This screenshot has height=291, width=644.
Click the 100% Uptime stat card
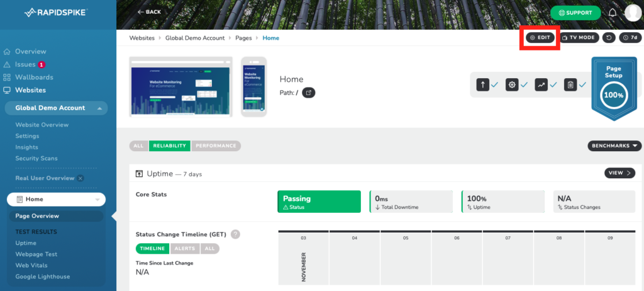coord(502,202)
